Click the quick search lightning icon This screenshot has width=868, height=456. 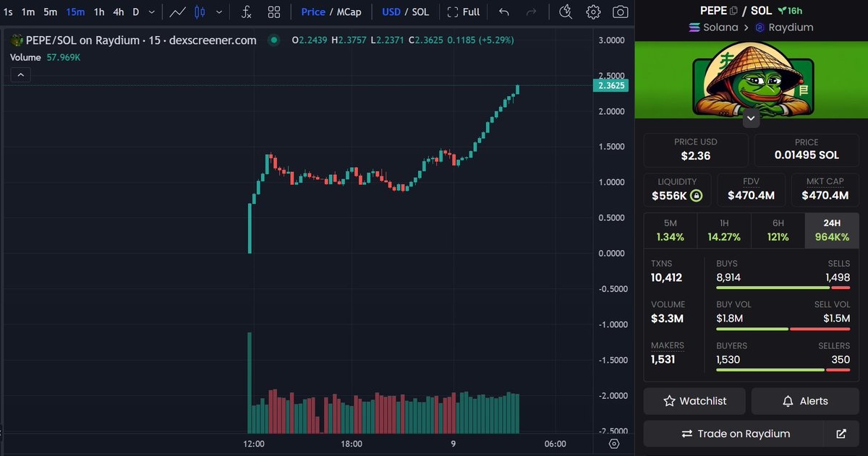(x=566, y=12)
